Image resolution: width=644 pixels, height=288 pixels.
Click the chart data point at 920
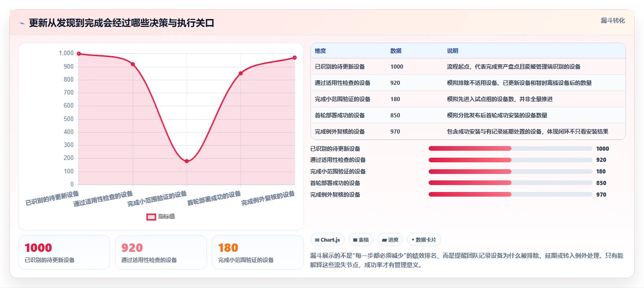point(133,64)
